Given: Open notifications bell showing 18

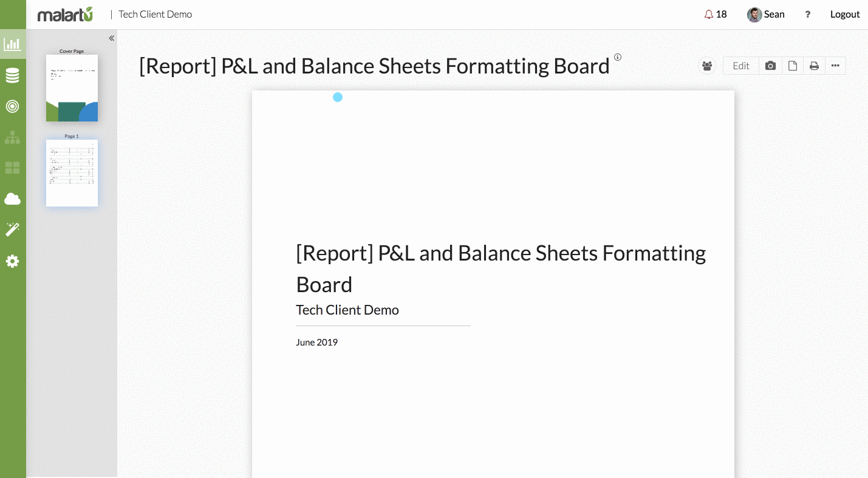Looking at the screenshot, I should [716, 15].
